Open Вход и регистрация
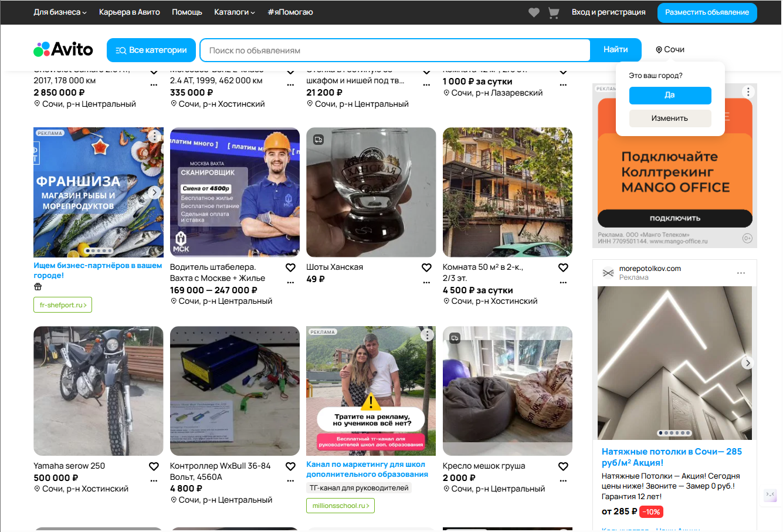This screenshot has width=783, height=532. [x=609, y=12]
